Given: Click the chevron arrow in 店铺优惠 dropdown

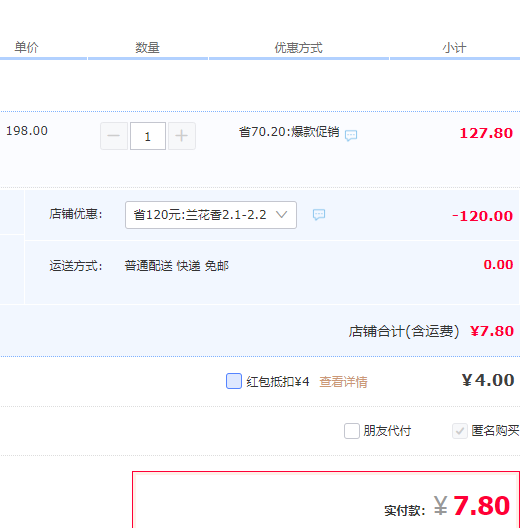Looking at the screenshot, I should click(281, 215).
